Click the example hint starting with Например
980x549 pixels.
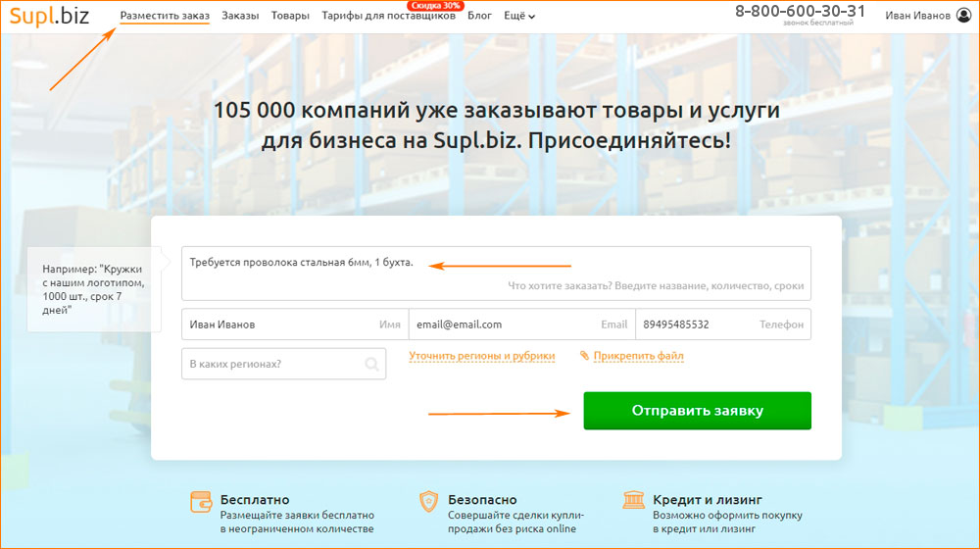coord(94,289)
